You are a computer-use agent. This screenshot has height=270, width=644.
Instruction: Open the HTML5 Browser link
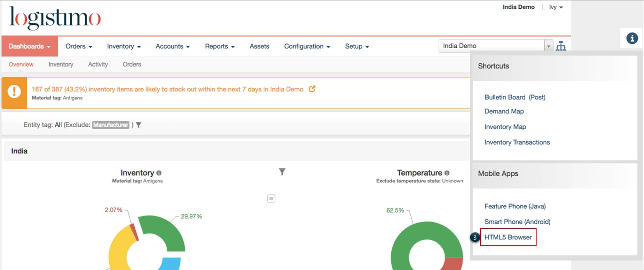click(508, 237)
